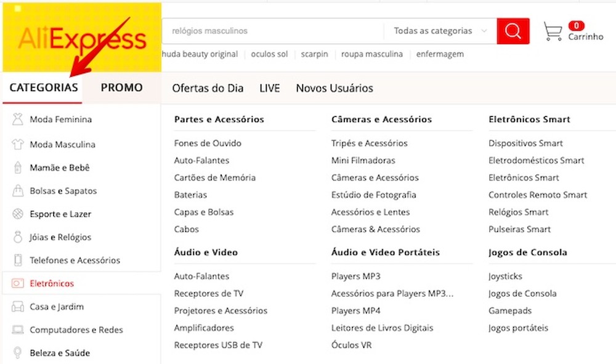Click the Eletrônicos category icon
Viewport: 616px width, 364px height.
pos(15,283)
